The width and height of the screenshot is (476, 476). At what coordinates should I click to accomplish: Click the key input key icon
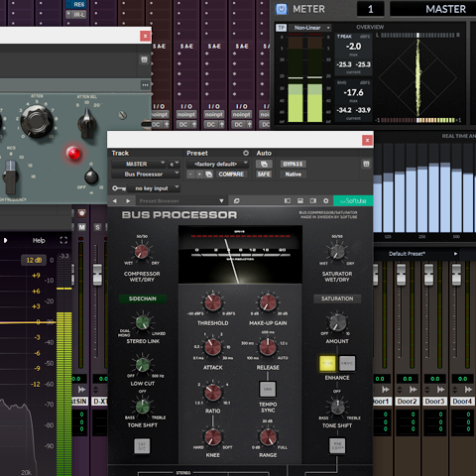[x=118, y=188]
